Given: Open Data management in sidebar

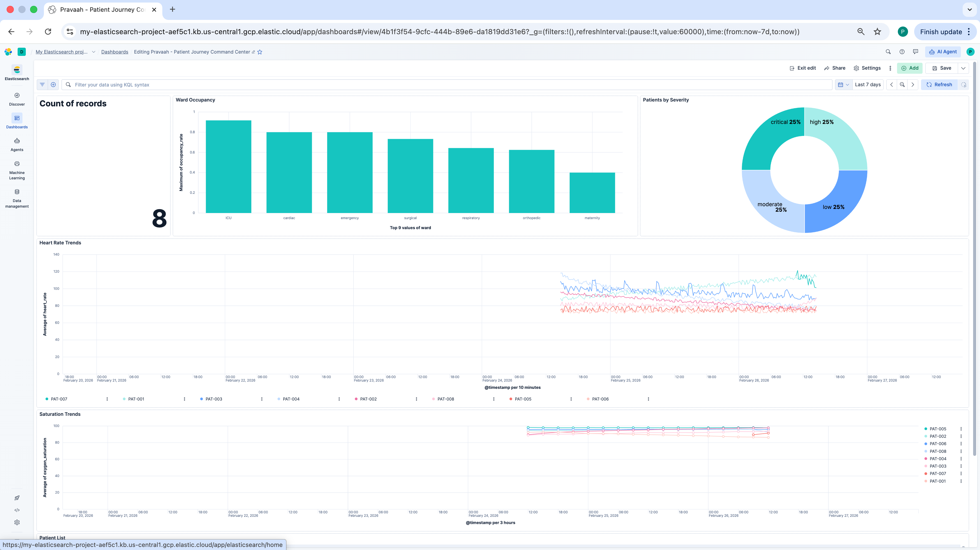Looking at the screenshot, I should click(x=17, y=198).
